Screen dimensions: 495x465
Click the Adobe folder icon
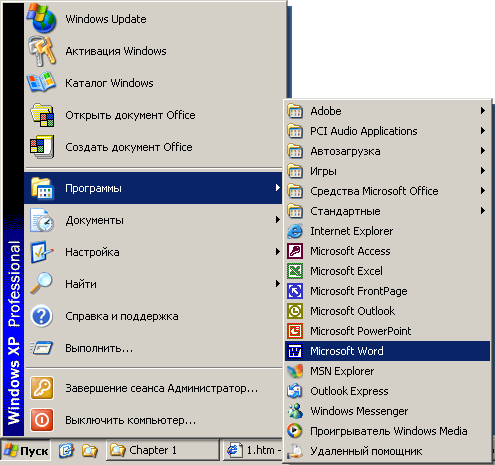click(x=295, y=111)
